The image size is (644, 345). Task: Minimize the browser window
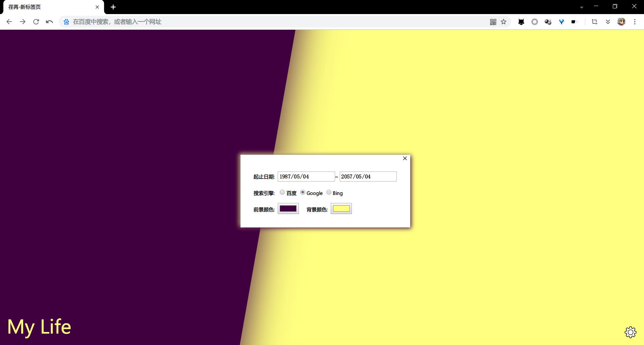point(596,6)
